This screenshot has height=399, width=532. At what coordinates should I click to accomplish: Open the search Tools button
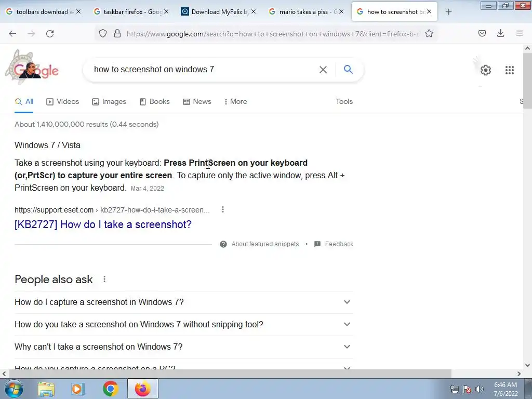(344, 102)
